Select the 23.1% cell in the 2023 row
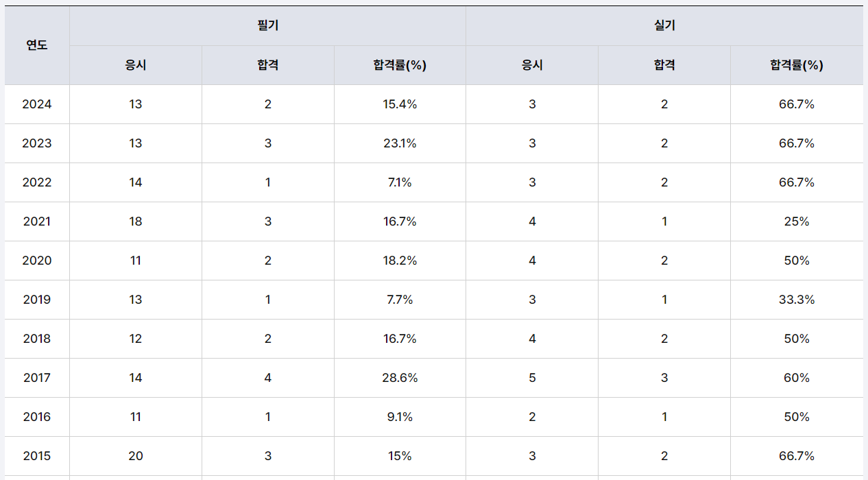868x480 pixels. [x=400, y=143]
